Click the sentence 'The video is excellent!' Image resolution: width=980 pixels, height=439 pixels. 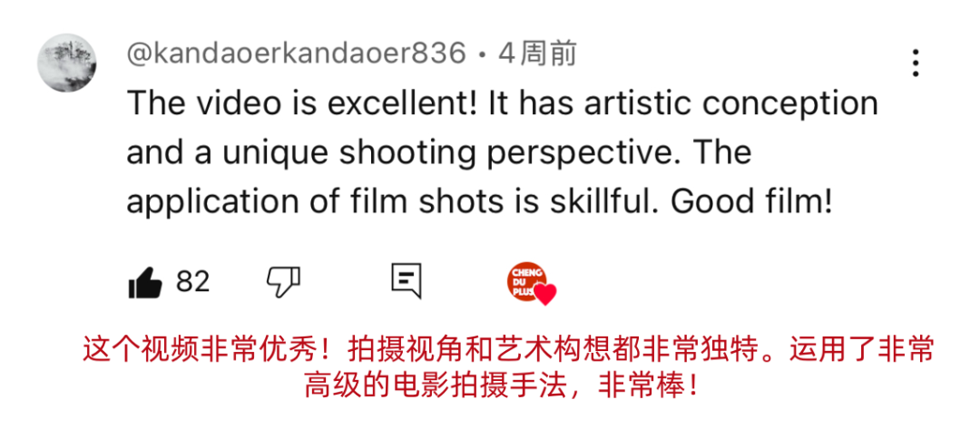[302, 103]
